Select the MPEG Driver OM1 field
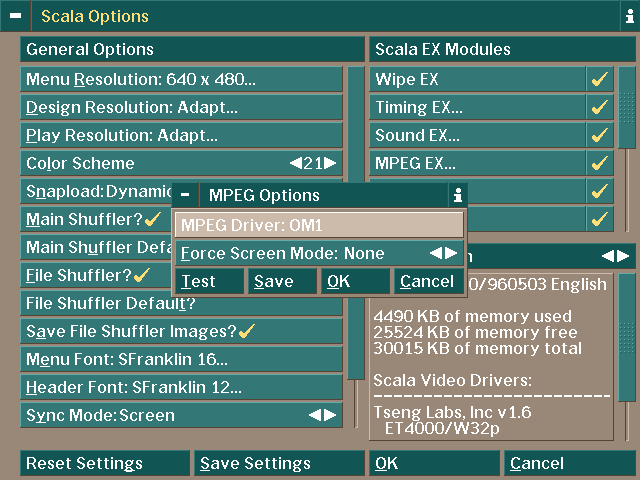Image resolution: width=640 pixels, height=480 pixels. click(x=319, y=225)
